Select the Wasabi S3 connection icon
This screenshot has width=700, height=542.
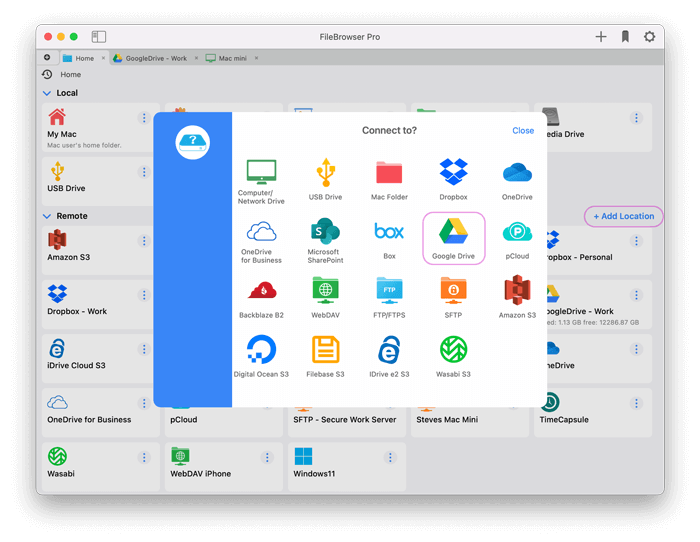(x=453, y=352)
